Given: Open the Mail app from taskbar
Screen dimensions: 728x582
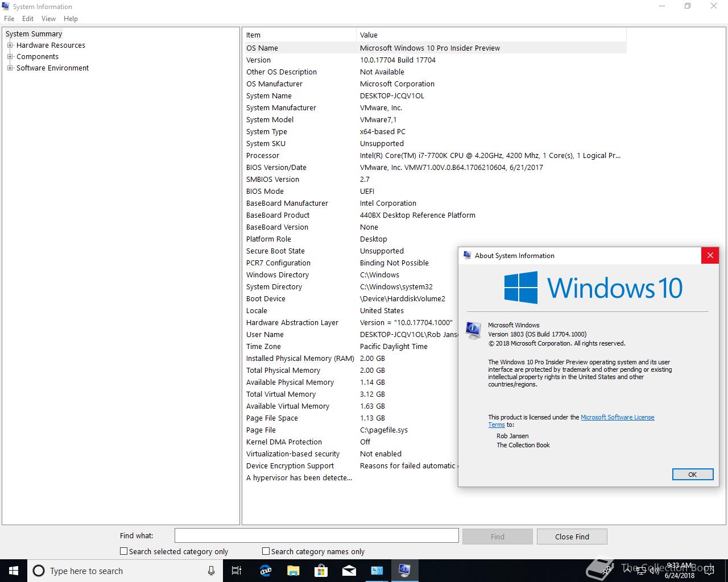Looking at the screenshot, I should tap(349, 571).
